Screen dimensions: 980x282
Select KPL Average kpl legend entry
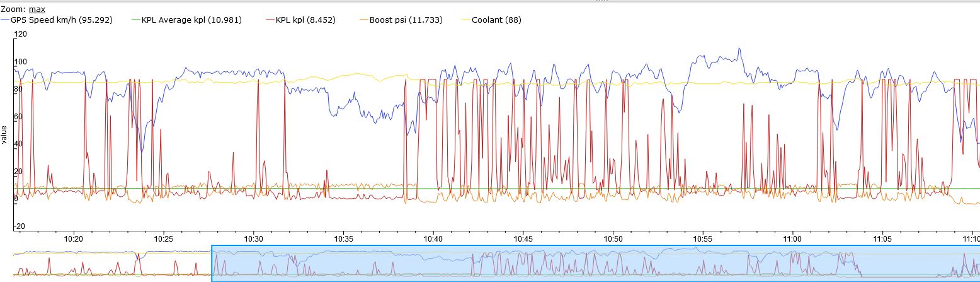pos(188,20)
